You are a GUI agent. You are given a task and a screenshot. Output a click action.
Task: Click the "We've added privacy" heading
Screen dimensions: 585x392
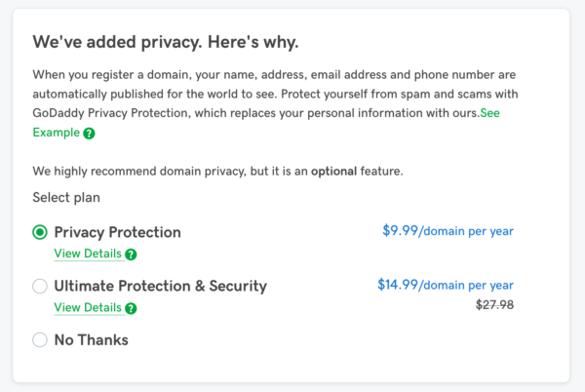click(x=166, y=42)
